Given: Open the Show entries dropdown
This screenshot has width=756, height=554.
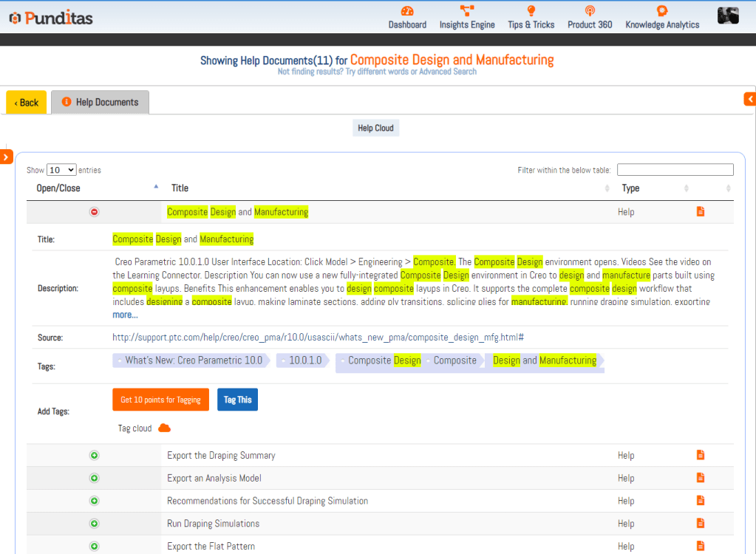Looking at the screenshot, I should (61, 170).
